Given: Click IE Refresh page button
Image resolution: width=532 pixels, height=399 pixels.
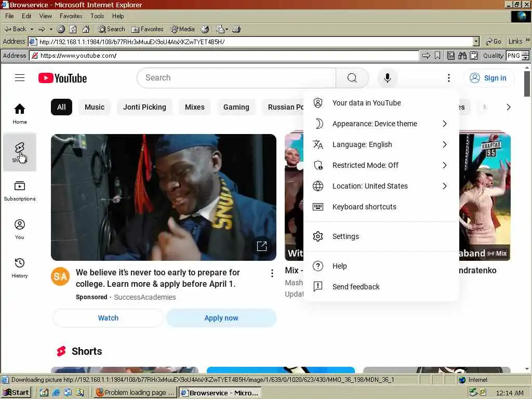Looking at the screenshot, I should (73, 29).
